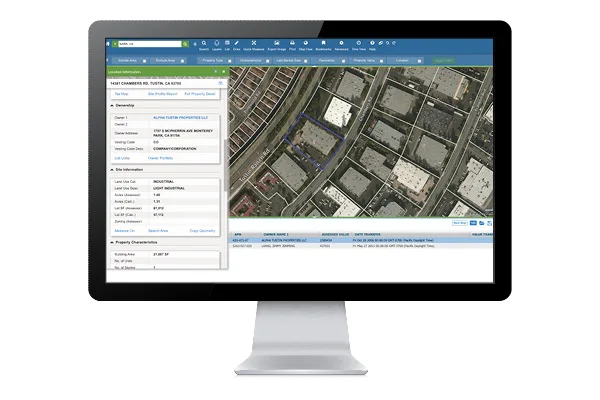Open the Map View tool
Screen dimensions: 600x400
click(x=305, y=46)
